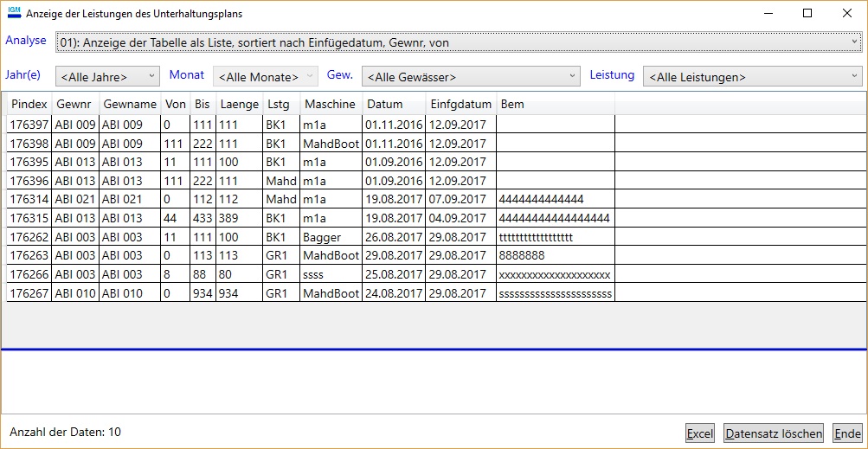This screenshot has width=868, height=449.
Task: Select the row with Pindex 176262
Action: (29, 237)
